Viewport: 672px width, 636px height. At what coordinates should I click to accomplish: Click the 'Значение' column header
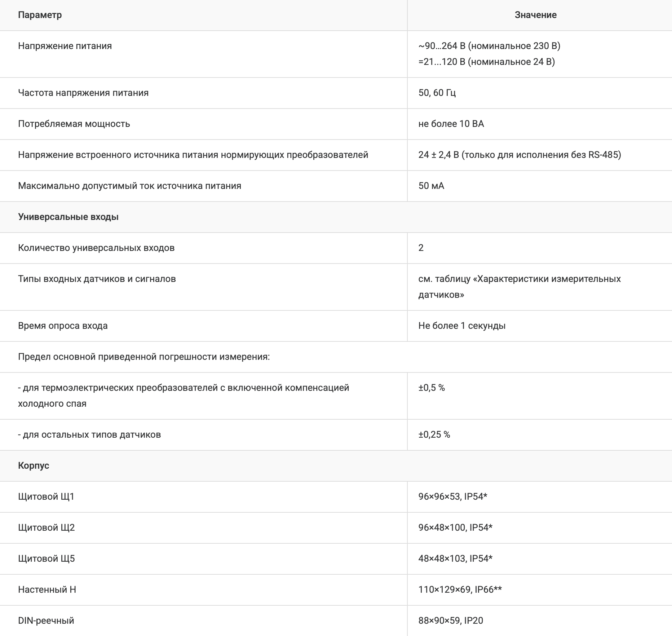point(535,15)
